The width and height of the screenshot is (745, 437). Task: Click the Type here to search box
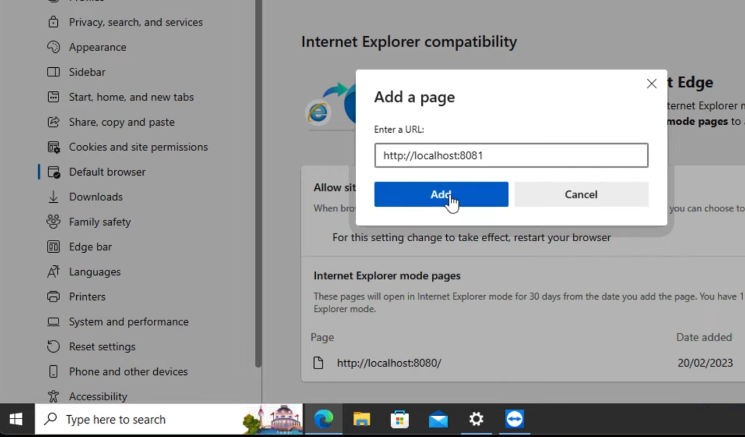[x=169, y=419]
